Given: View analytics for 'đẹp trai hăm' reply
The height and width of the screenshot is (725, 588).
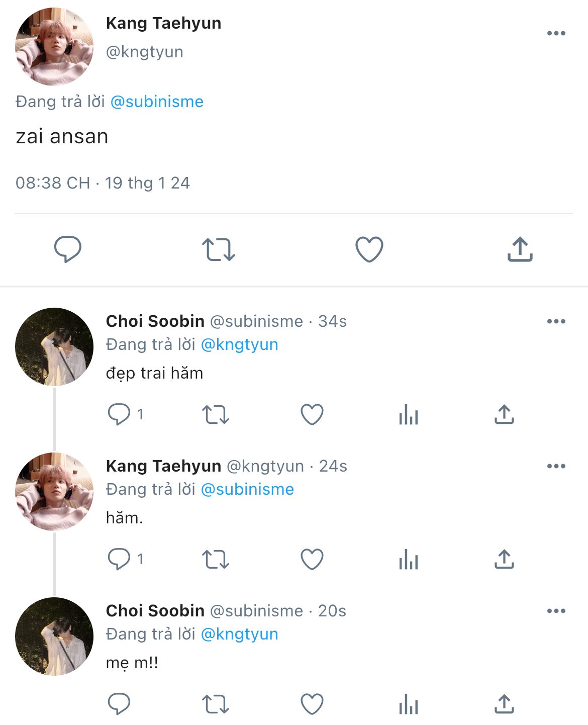Looking at the screenshot, I should click(408, 415).
